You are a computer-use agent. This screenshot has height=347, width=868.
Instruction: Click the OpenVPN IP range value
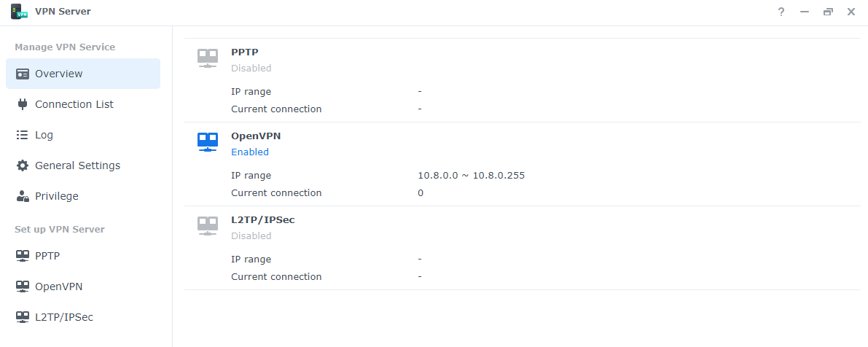(x=471, y=176)
